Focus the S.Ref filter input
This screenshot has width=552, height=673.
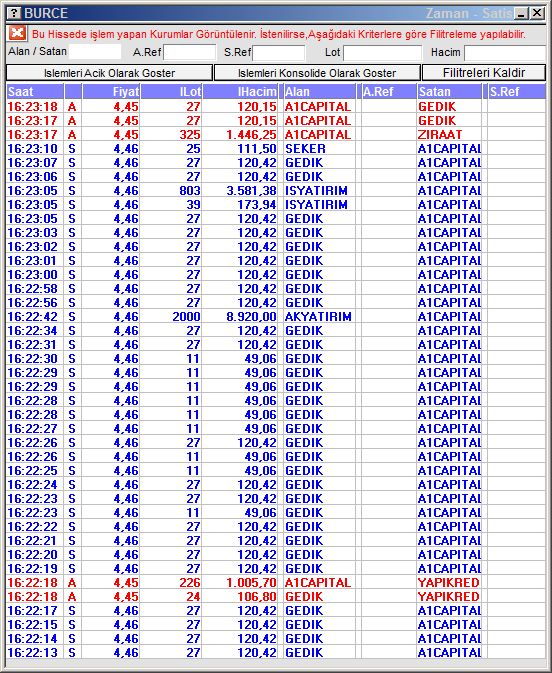tap(279, 53)
